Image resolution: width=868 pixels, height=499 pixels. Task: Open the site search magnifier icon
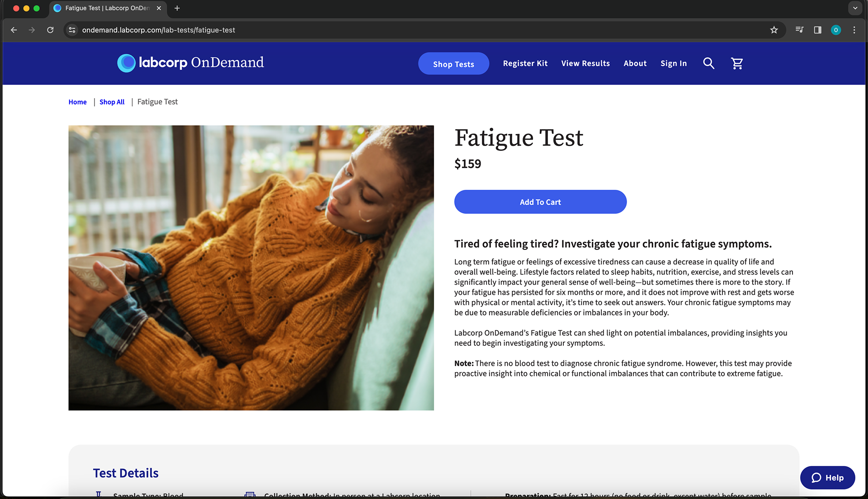(x=708, y=63)
